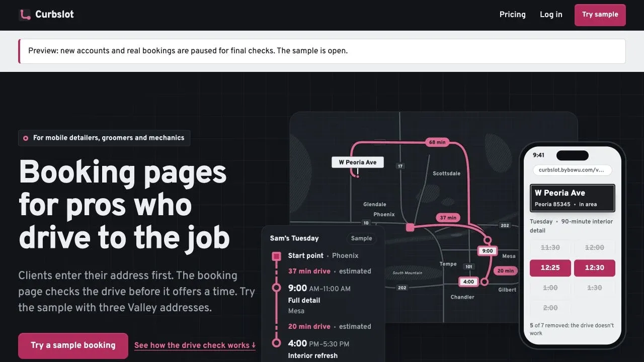Click the 9:41 phone clock
This screenshot has width=644, height=362.
(538, 155)
